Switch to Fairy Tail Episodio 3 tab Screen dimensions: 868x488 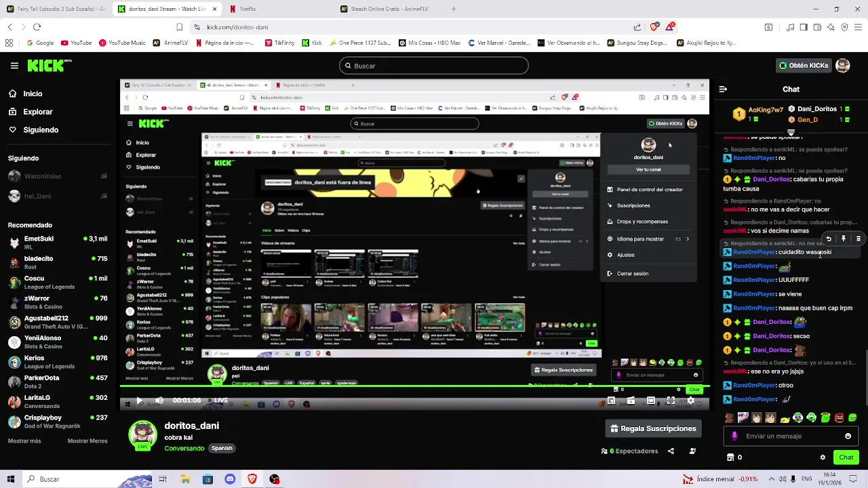[55, 9]
